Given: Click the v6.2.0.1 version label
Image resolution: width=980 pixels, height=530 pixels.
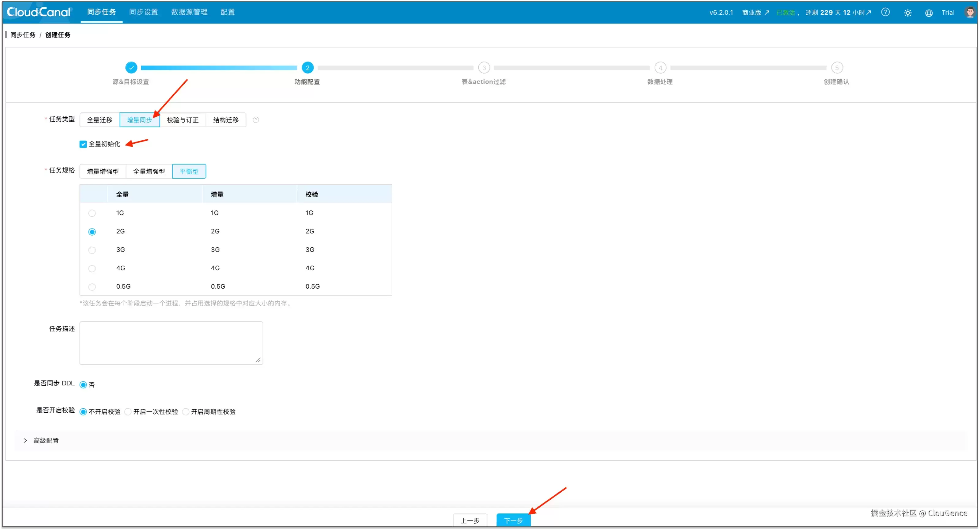Looking at the screenshot, I should click(x=721, y=13).
